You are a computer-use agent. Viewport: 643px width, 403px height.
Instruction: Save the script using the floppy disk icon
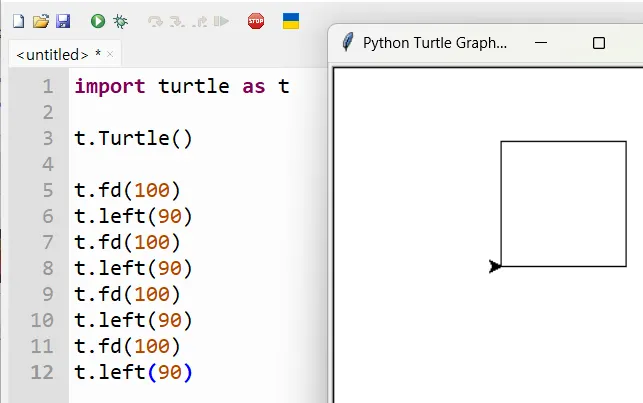(63, 21)
